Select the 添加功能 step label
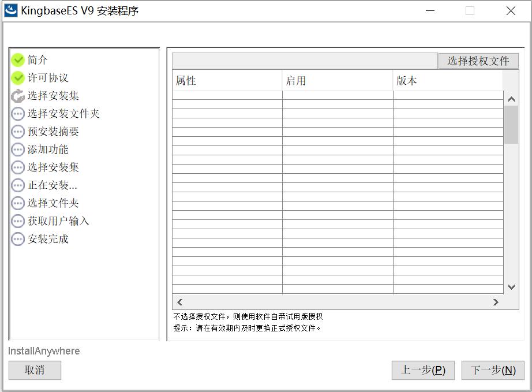This screenshot has width=532, height=392. coord(48,150)
